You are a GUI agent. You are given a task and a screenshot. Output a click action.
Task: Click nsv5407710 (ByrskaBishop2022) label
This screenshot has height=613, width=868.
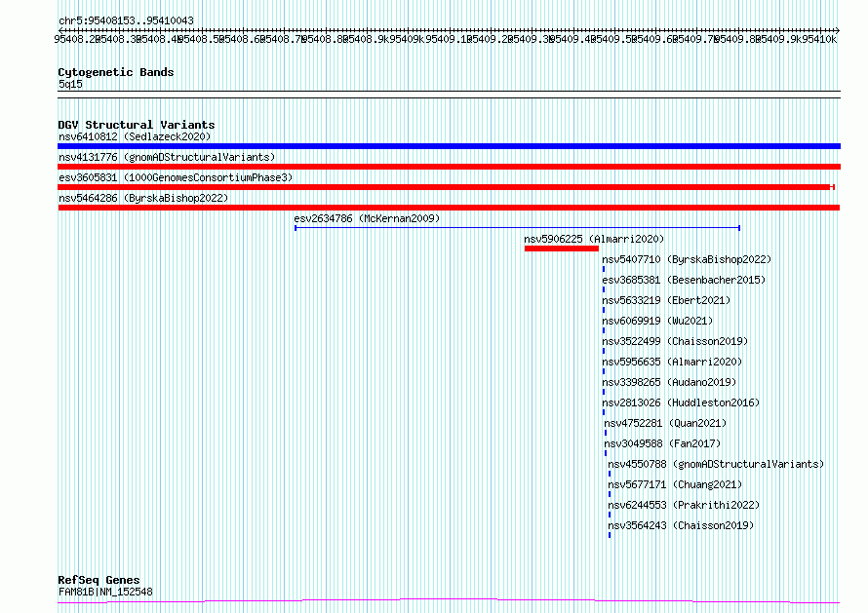[687, 259]
